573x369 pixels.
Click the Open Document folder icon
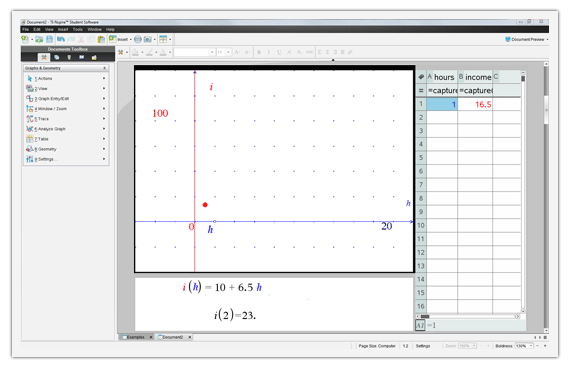coord(39,39)
